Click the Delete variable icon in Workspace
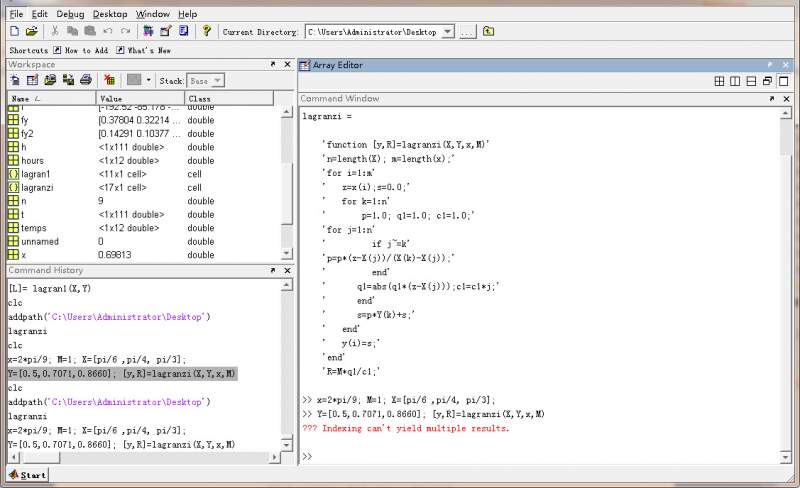Viewport: 800px width, 488px height. pyautogui.click(x=109, y=80)
